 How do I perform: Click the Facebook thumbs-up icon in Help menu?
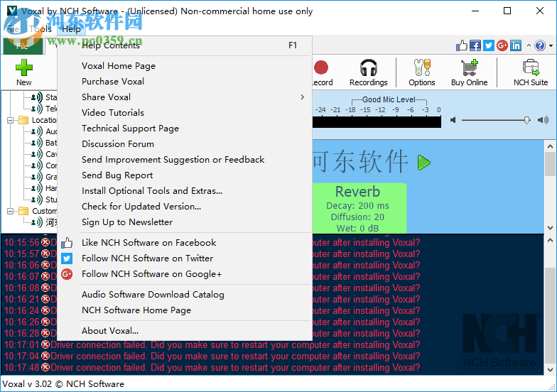[67, 243]
